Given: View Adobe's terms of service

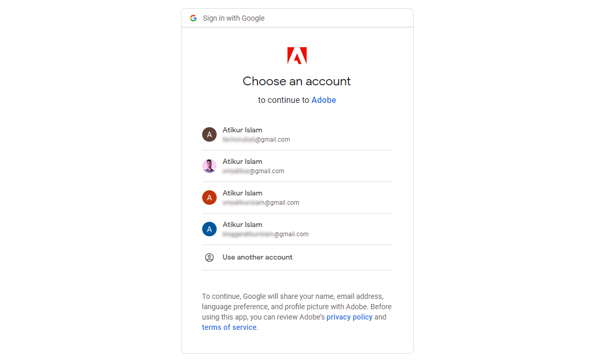Looking at the screenshot, I should (x=229, y=327).
